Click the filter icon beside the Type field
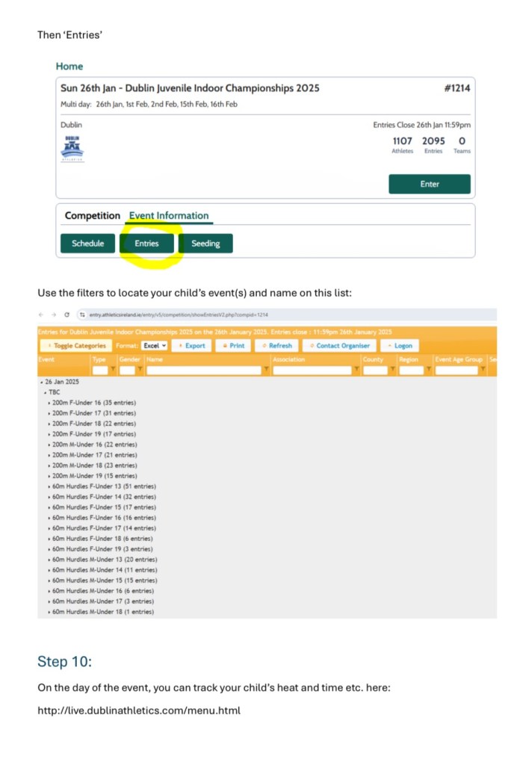 [x=112, y=370]
